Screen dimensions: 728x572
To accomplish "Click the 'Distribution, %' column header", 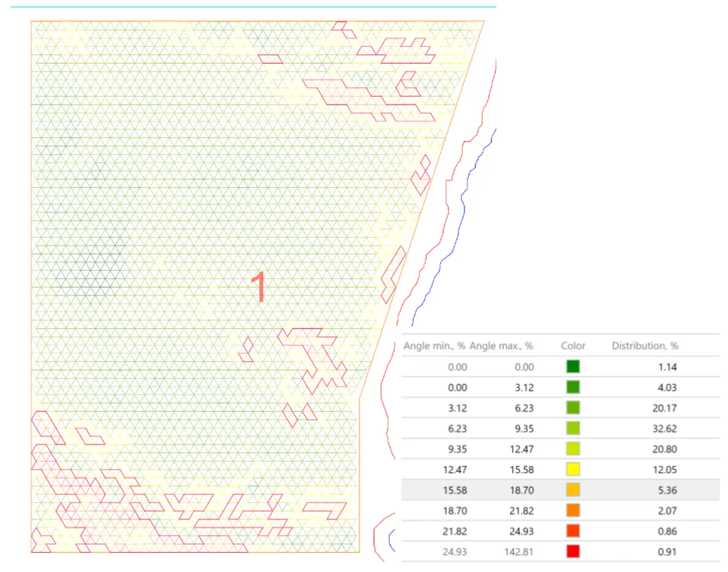I will pos(644,346).
